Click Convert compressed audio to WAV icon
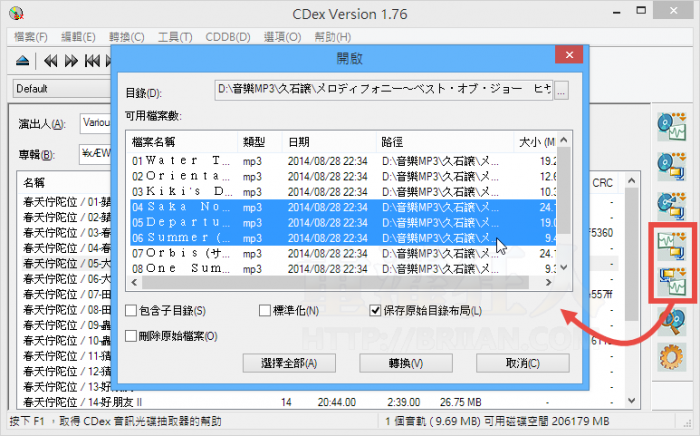Screen dimensions: 700x436 (x=672, y=282)
